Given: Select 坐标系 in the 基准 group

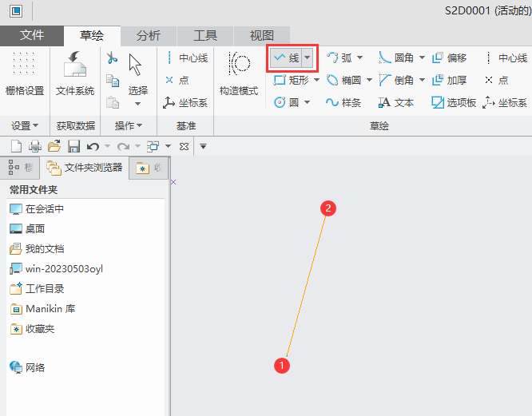Looking at the screenshot, I should pyautogui.click(x=185, y=102).
